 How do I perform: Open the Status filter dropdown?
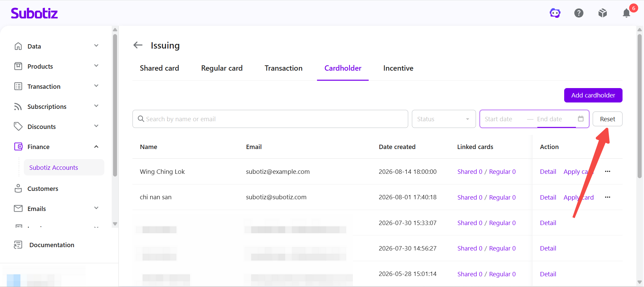click(x=444, y=119)
